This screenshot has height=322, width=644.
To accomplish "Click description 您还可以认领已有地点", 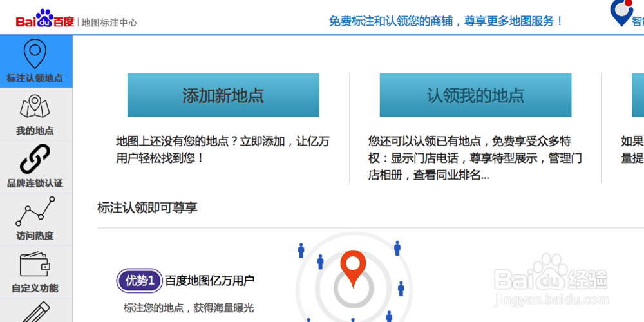I will (475, 158).
